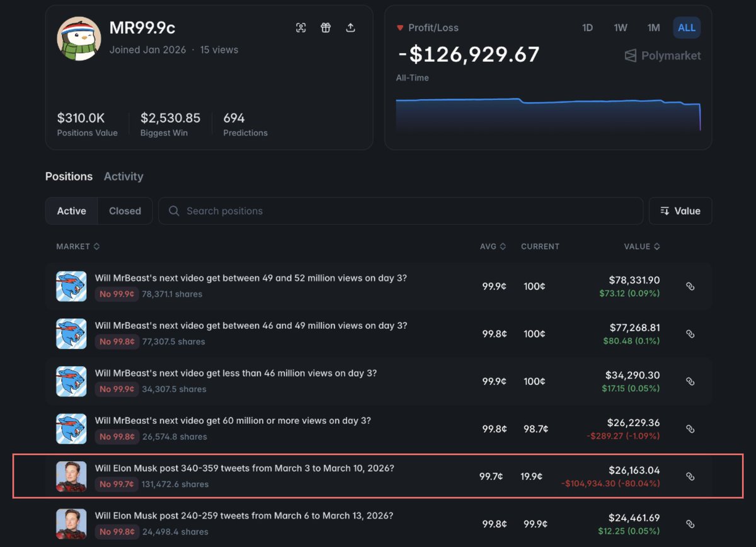Open the Activity tab
The image size is (756, 547).
[x=123, y=176]
